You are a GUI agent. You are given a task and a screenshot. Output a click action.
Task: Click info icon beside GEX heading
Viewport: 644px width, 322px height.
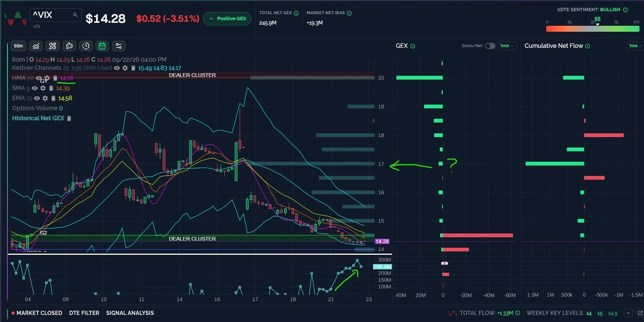413,46
